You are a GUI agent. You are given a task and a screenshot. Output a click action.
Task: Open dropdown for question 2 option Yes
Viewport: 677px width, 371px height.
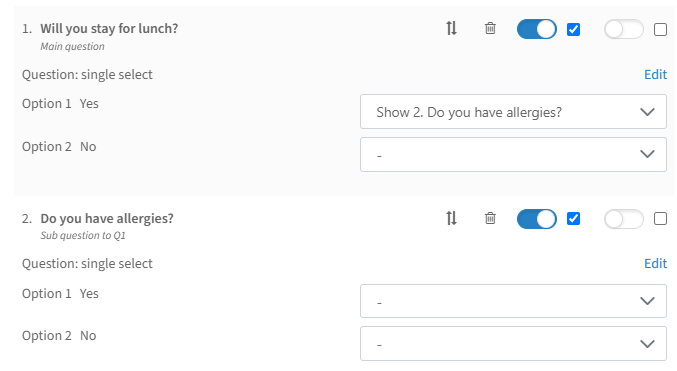pos(513,301)
